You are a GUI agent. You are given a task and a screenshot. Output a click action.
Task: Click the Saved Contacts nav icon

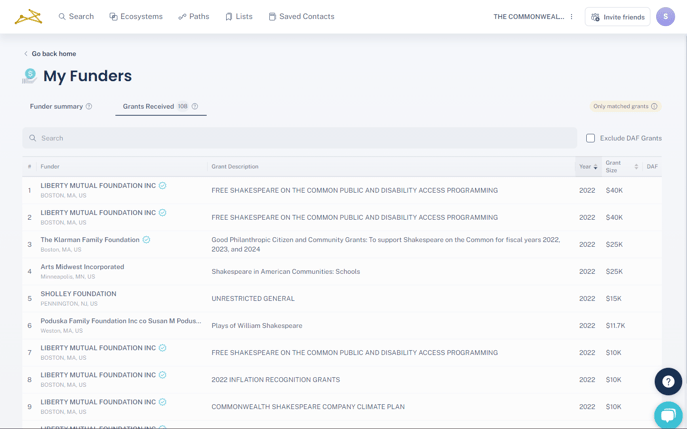pyautogui.click(x=272, y=17)
